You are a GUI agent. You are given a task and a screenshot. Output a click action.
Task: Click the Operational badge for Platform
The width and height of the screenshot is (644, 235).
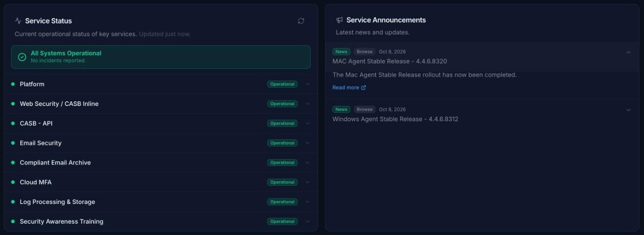pos(283,84)
